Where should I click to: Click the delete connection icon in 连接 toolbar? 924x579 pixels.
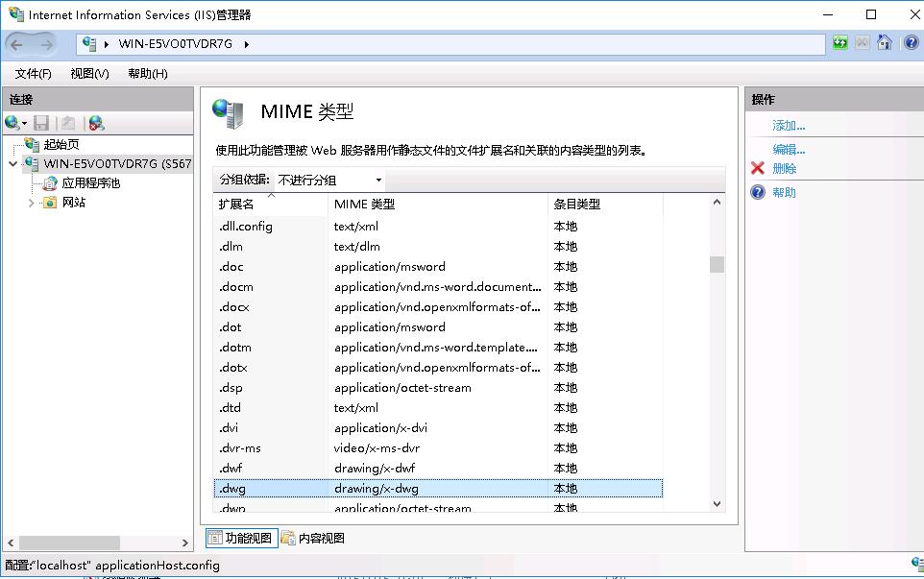point(97,123)
